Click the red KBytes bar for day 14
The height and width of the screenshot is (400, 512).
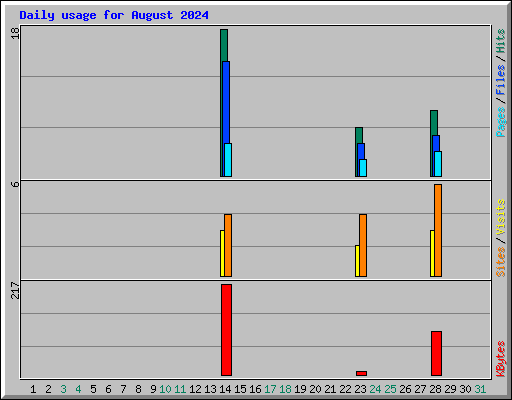tap(227, 330)
